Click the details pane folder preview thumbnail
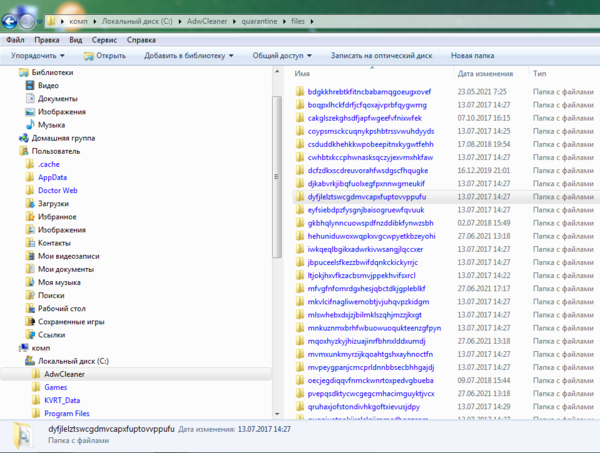The image size is (600, 453). pos(23,435)
